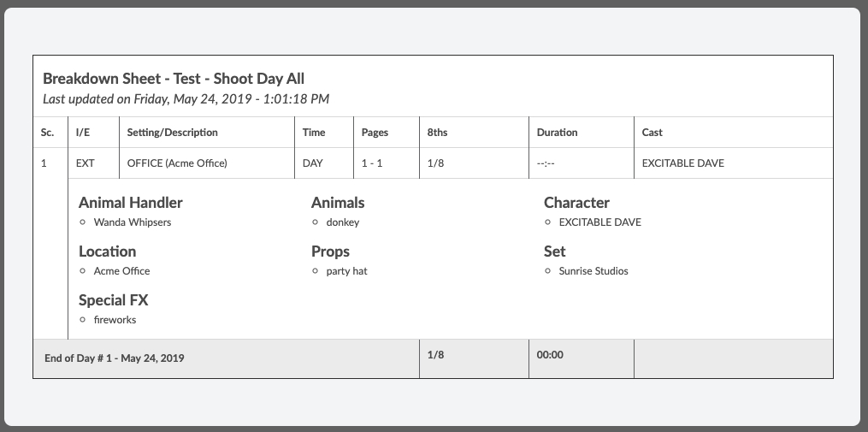Select the Setting/Description column header
Screen dimensions: 868x432
click(172, 133)
